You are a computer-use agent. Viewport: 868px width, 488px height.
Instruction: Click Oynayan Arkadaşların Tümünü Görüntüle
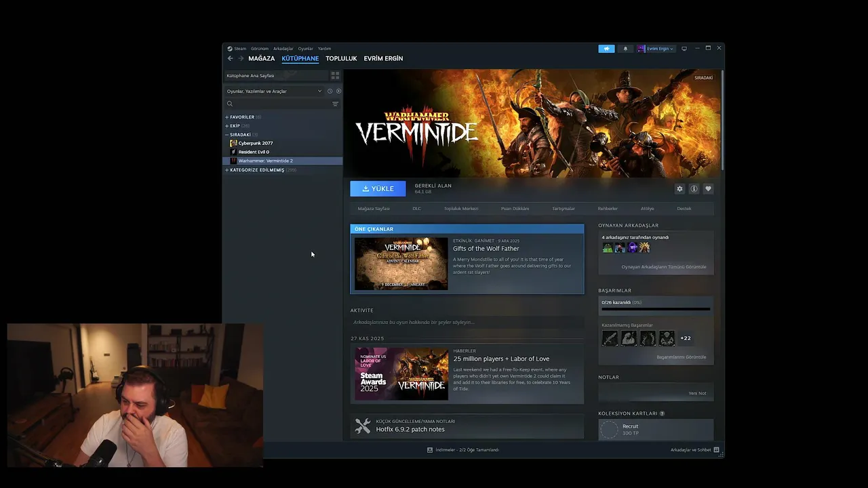pos(664,267)
